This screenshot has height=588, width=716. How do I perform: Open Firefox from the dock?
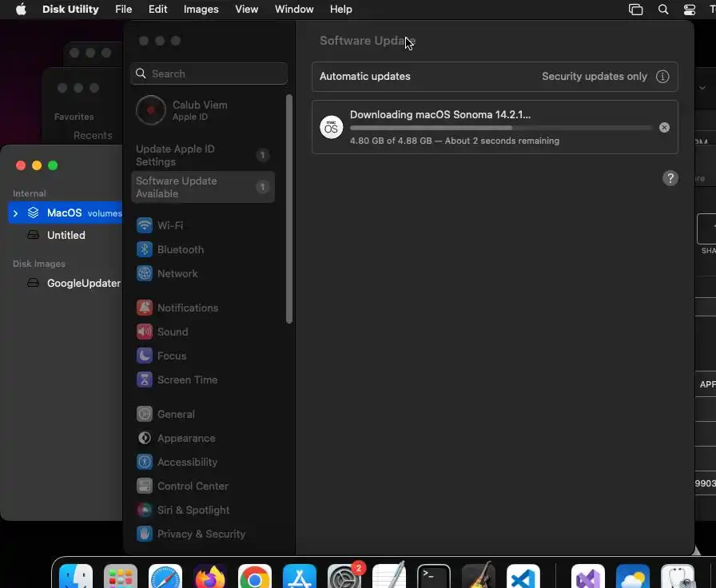pyautogui.click(x=210, y=576)
